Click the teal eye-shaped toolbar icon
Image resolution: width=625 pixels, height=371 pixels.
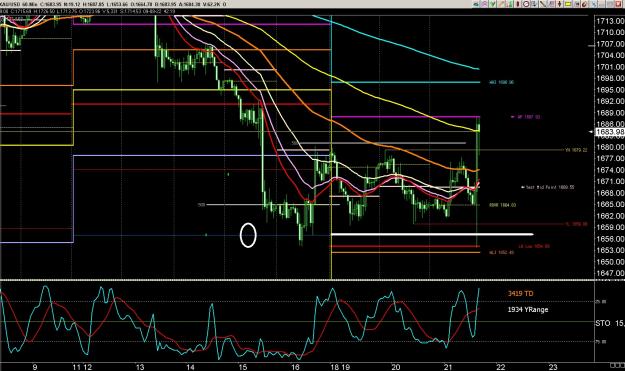pos(476,4)
